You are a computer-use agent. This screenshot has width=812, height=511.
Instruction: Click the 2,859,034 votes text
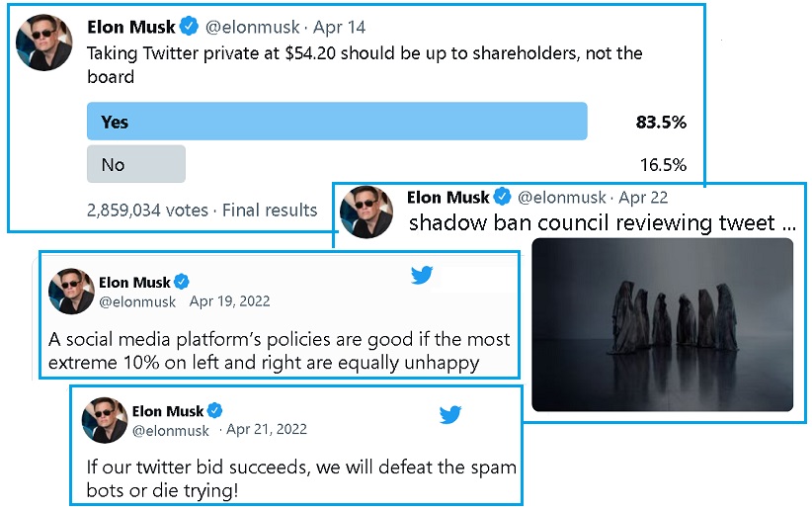click(x=147, y=210)
